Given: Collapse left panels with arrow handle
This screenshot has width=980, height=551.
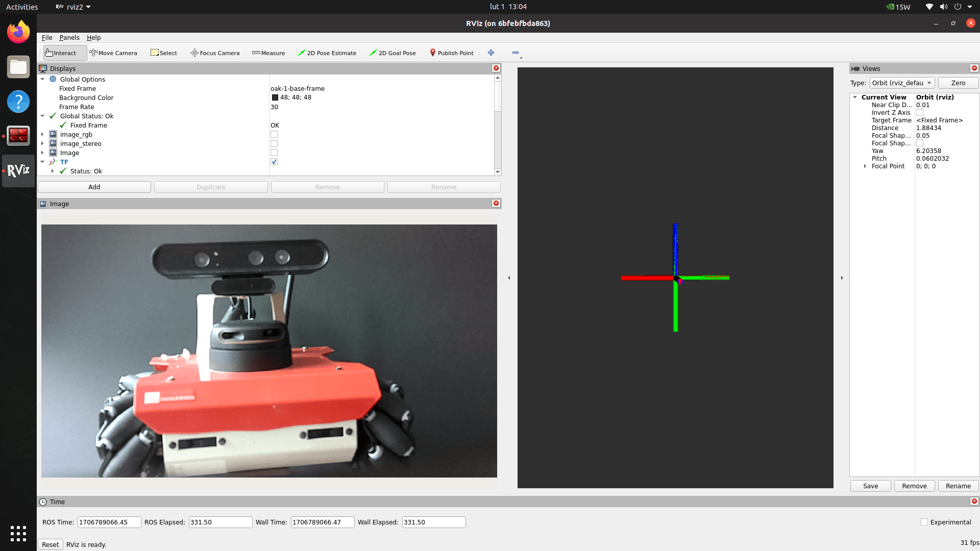Looking at the screenshot, I should 509,278.
